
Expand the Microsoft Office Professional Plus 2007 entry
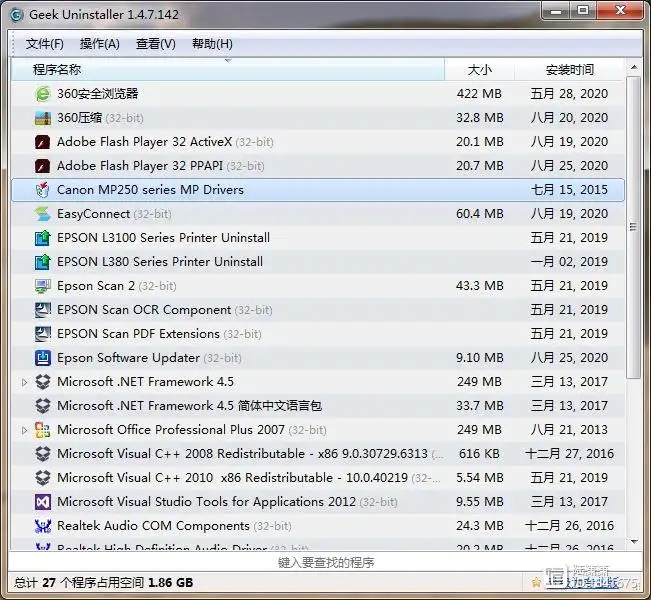tap(24, 431)
